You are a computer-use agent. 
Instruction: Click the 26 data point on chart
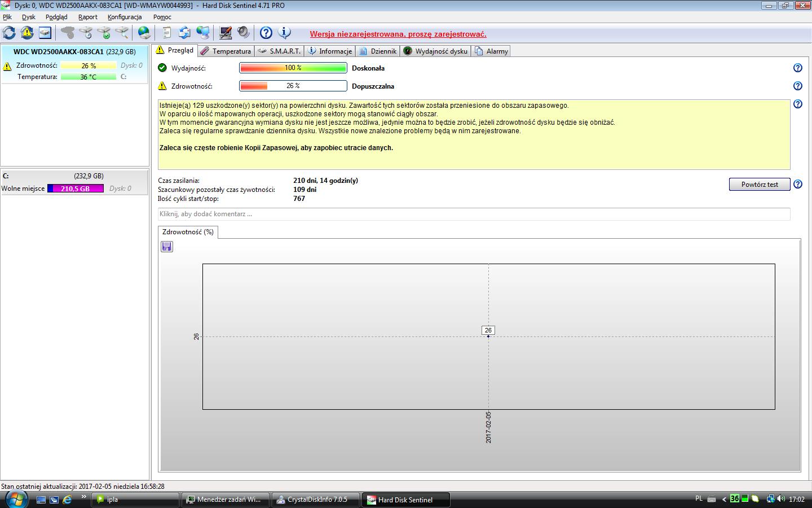[488, 336]
